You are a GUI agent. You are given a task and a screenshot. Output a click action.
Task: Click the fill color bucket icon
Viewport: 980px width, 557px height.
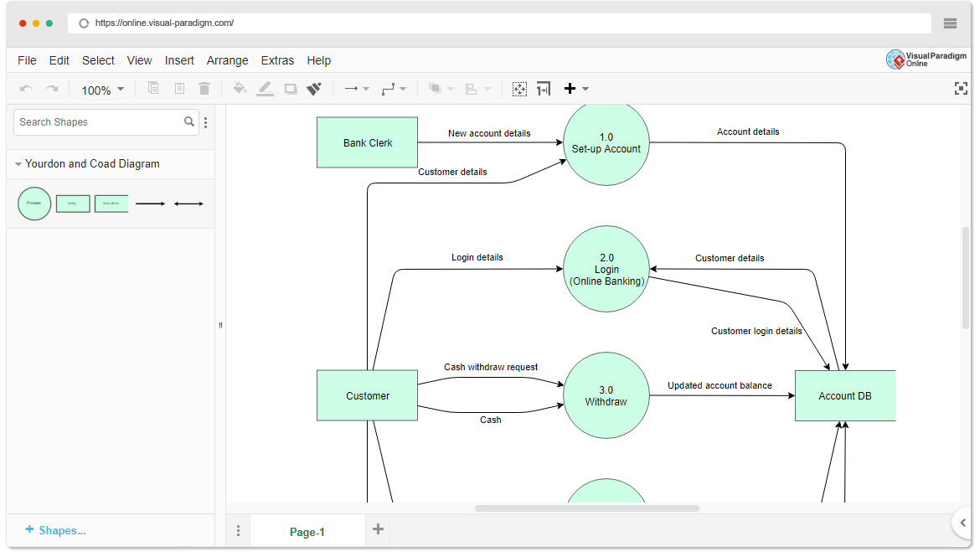240,88
